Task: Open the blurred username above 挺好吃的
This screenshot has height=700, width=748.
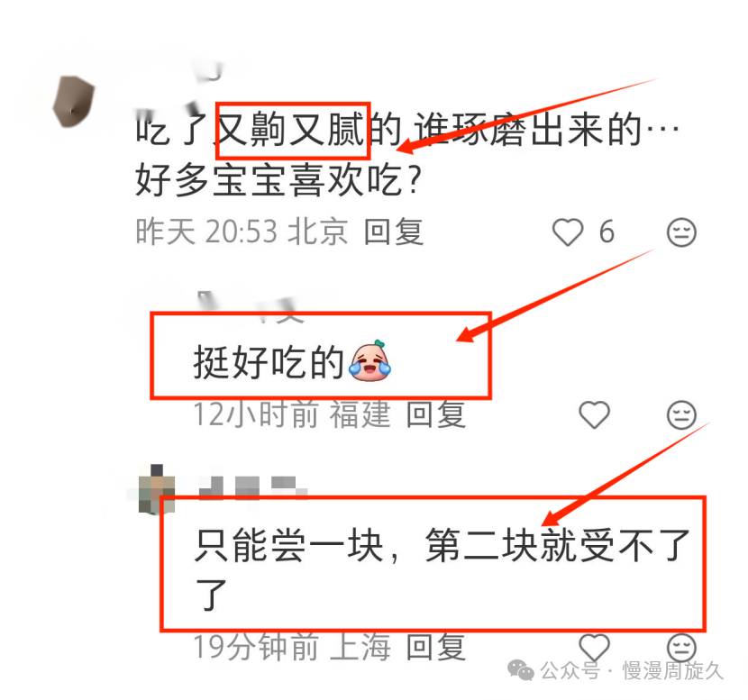Action: (251, 305)
